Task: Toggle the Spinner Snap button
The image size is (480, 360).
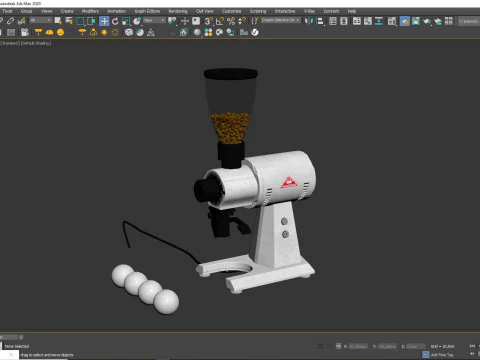Action: (242, 21)
